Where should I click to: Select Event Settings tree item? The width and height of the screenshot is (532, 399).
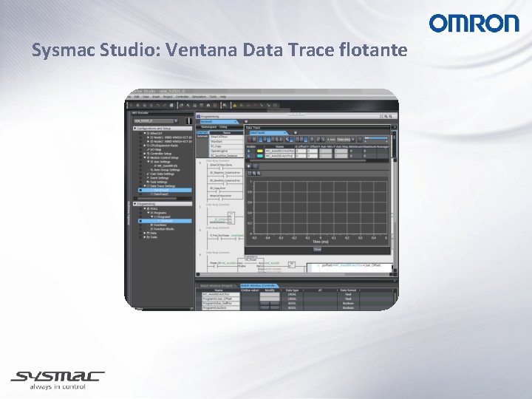[160, 178]
